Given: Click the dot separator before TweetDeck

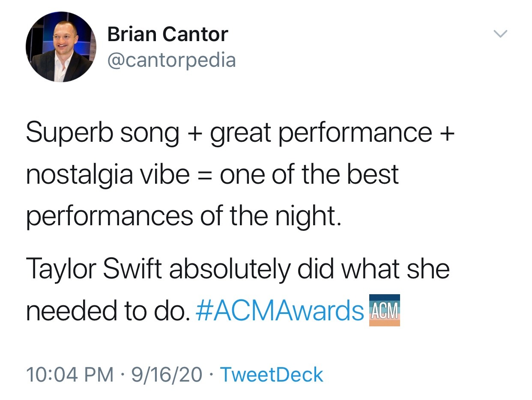Looking at the screenshot, I should (212, 375).
